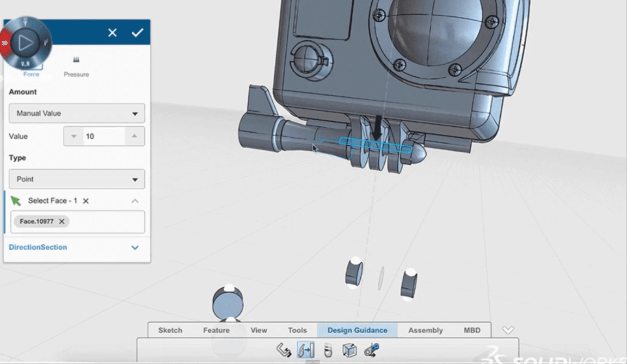The width and height of the screenshot is (627, 364).
Task: Click the first Design Guidance toolbar icon
Action: click(284, 350)
